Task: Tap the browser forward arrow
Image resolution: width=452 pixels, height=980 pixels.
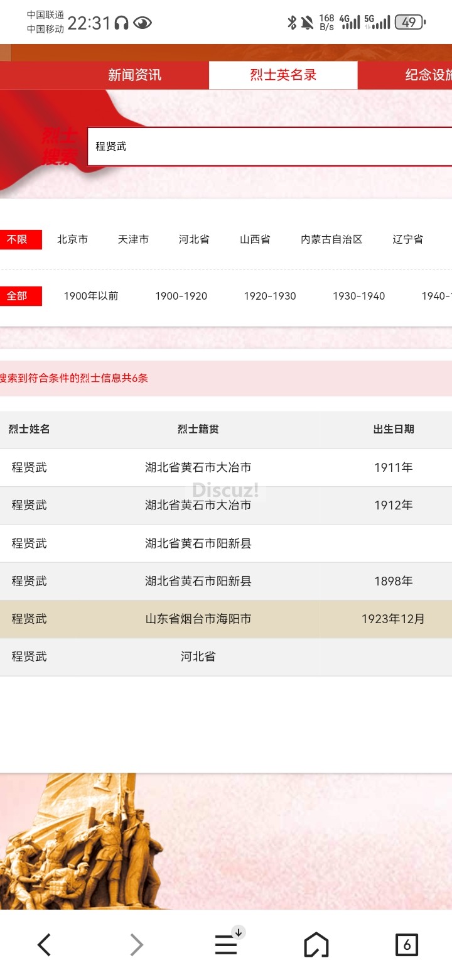Action: [136, 944]
